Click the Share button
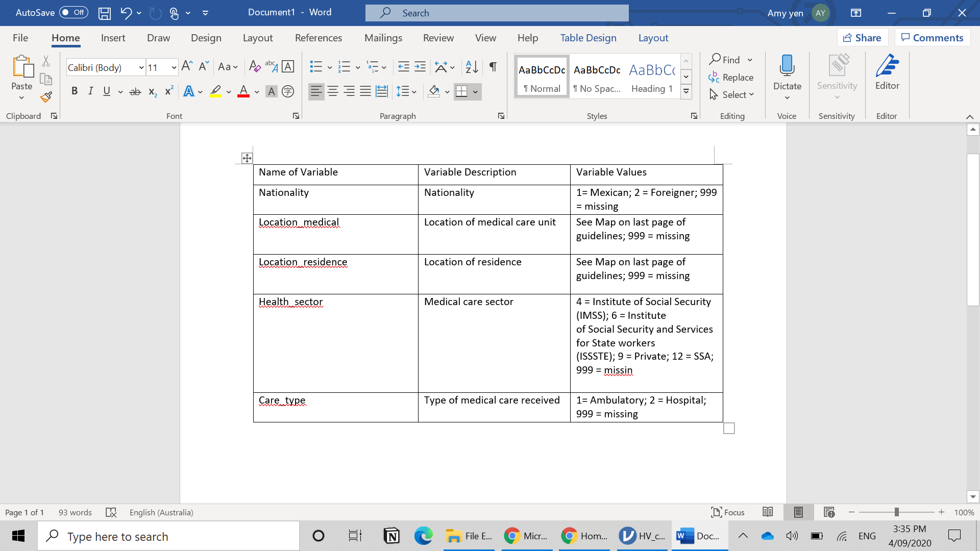 862,38
